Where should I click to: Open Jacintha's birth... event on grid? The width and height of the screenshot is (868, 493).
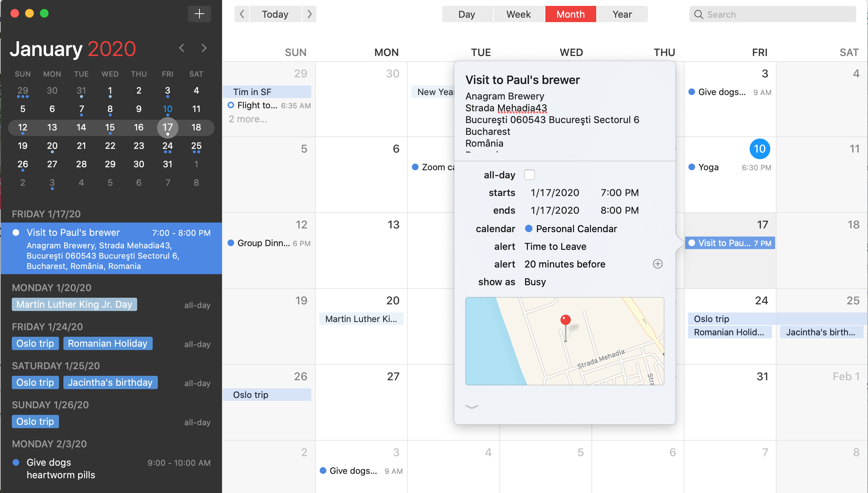(822, 332)
